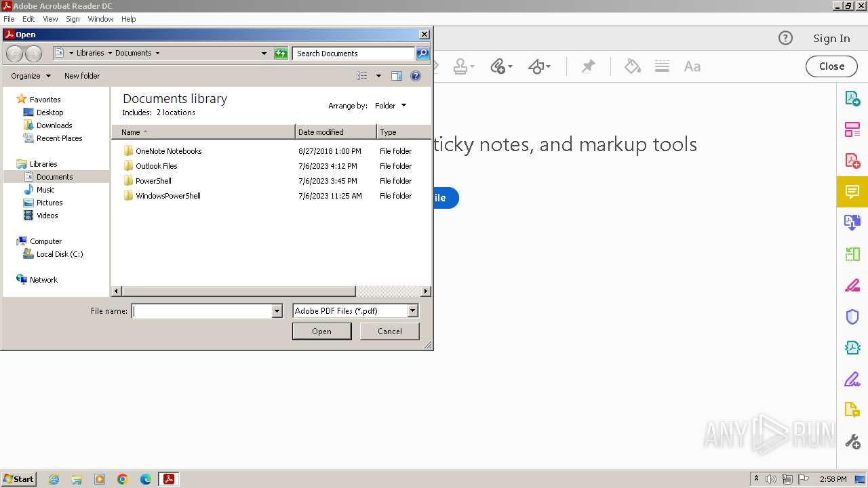
Task: Toggle the preview pane icon in Open dialog
Action: click(x=397, y=76)
